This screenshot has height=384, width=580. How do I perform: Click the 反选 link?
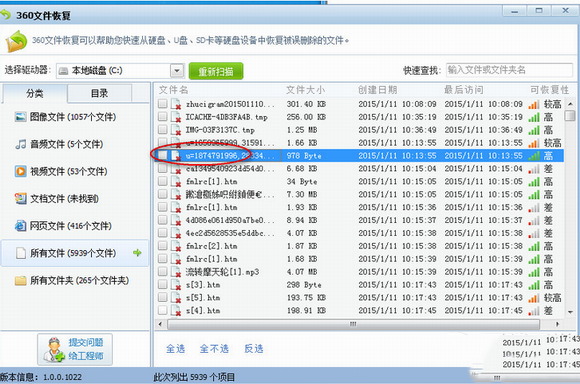[254, 349]
